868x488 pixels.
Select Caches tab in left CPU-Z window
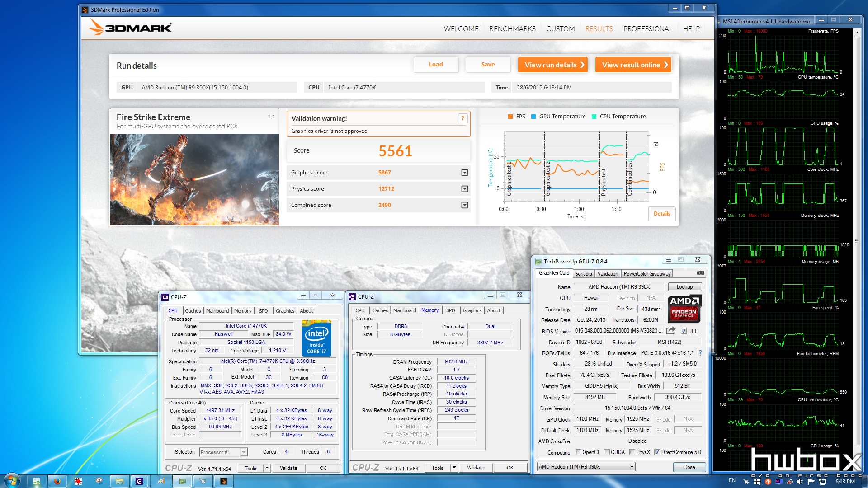point(193,311)
